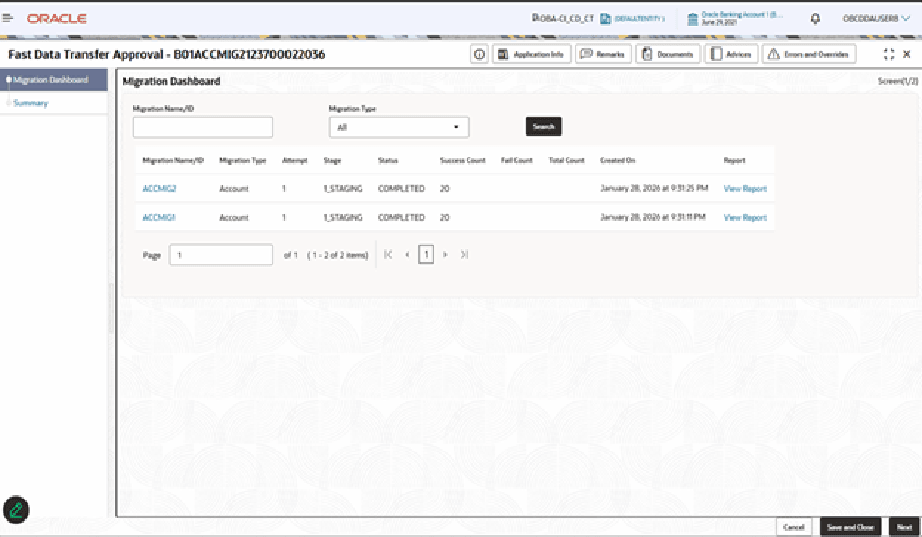Click the Status column header
Viewport: 922px width, 537px height.
pyautogui.click(x=387, y=160)
